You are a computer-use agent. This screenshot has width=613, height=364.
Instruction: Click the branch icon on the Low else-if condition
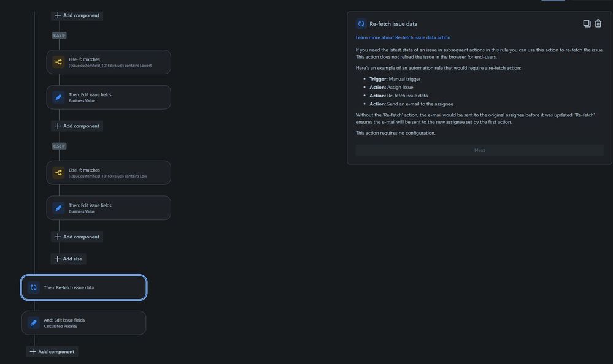point(57,172)
